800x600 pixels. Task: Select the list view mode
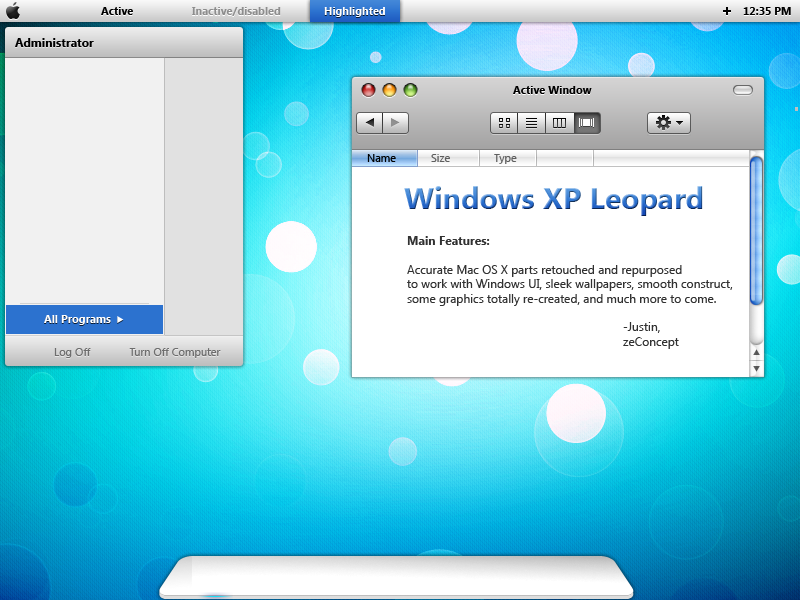[x=531, y=122]
